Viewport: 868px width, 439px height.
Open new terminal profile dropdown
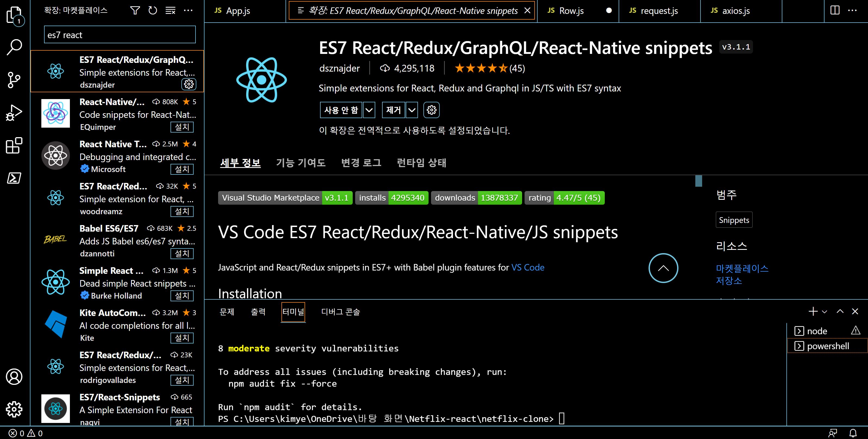point(824,312)
